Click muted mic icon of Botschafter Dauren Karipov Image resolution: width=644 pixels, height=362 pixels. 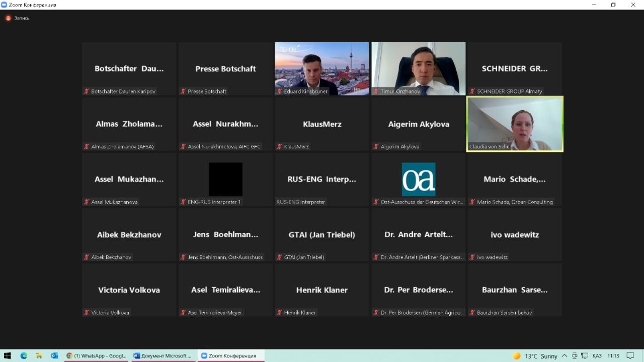click(87, 92)
